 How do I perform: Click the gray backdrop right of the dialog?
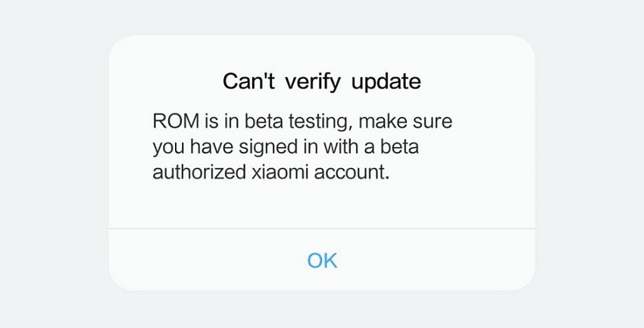pos(589,164)
